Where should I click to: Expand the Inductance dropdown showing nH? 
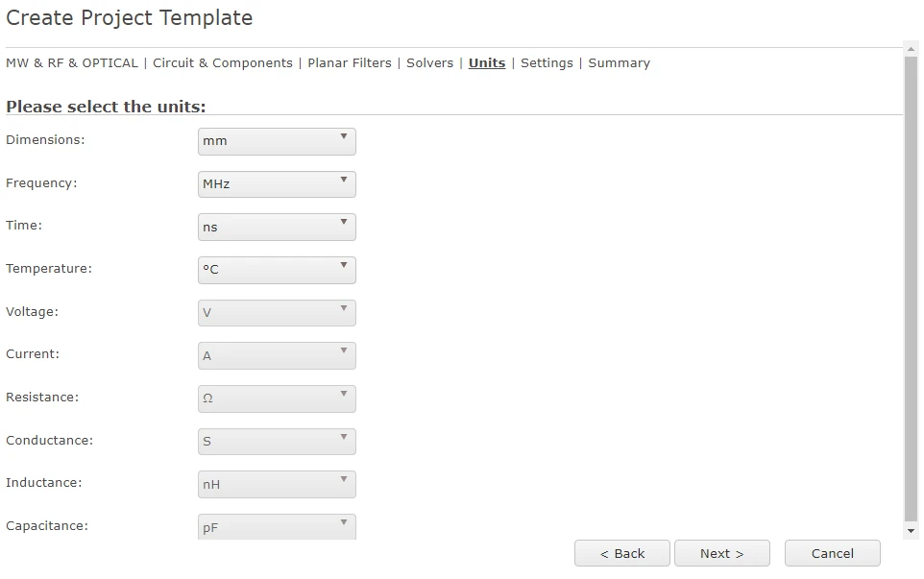(x=277, y=484)
